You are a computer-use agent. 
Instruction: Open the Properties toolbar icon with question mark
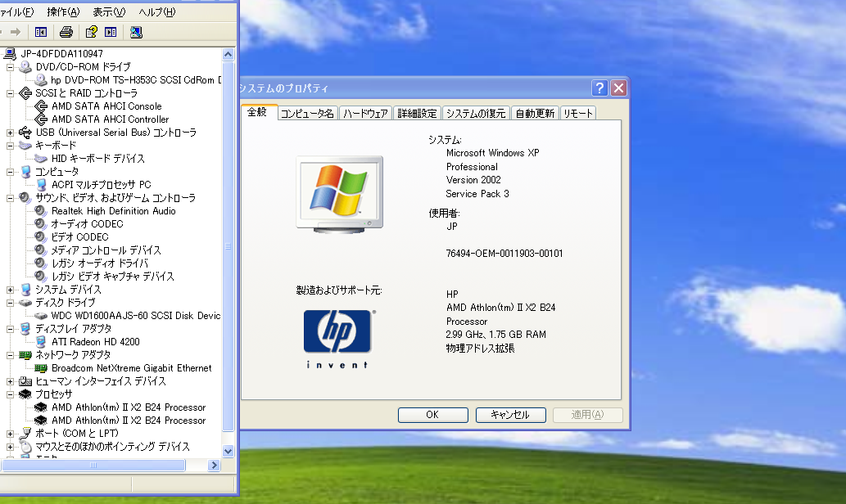91,33
